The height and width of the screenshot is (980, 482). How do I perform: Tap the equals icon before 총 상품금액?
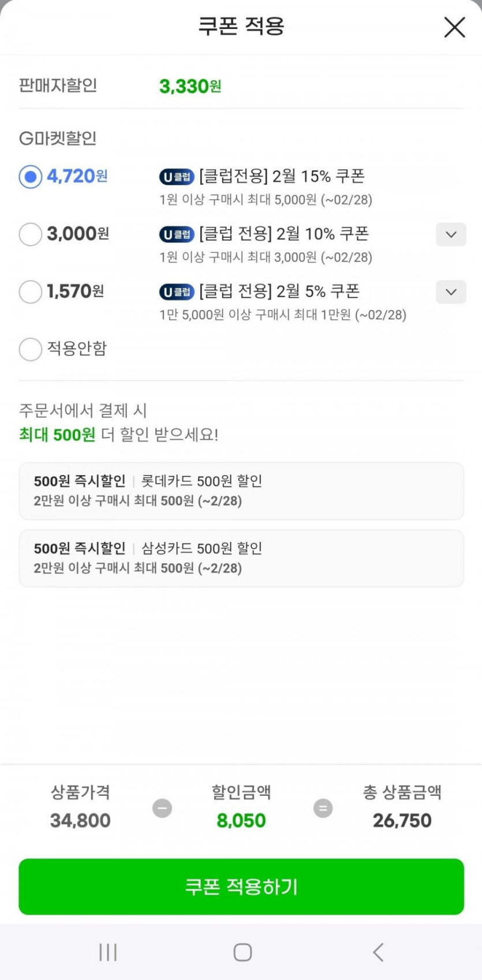click(323, 808)
